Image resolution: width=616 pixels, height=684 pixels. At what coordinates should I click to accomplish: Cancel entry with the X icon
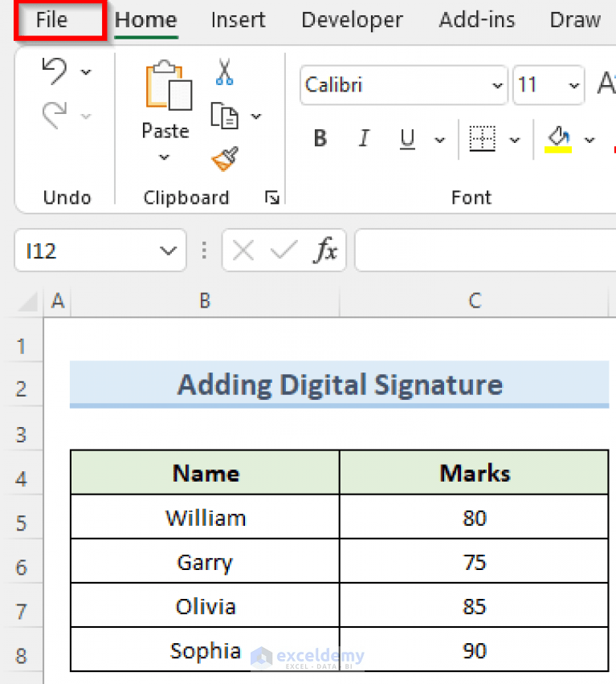click(x=243, y=250)
